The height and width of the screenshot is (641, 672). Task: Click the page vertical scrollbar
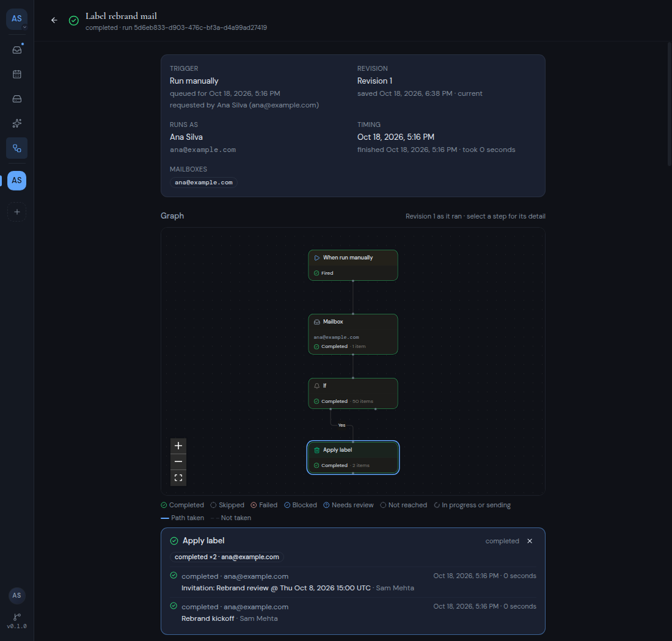(x=669, y=104)
